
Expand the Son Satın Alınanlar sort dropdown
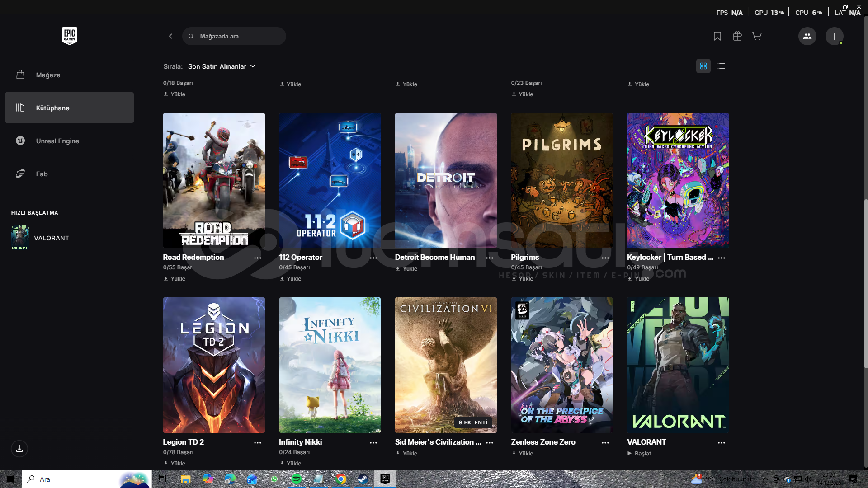pos(222,66)
